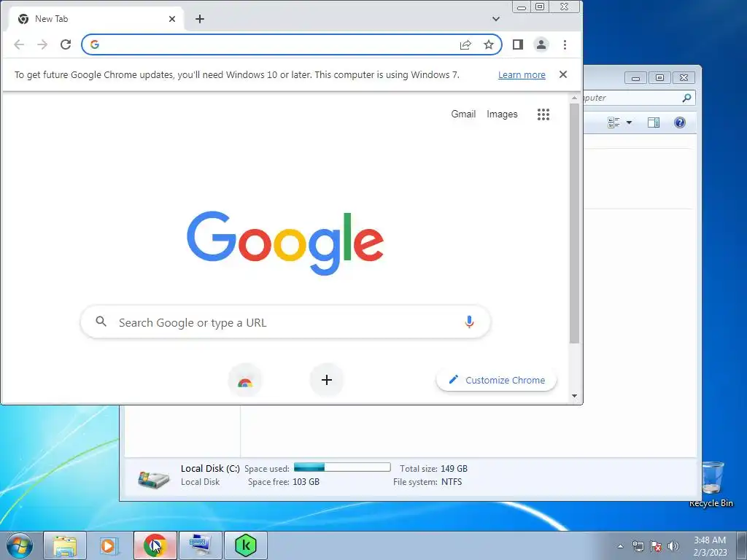Dismiss the Windows 7 update notice
This screenshot has width=747, height=560.
pyautogui.click(x=563, y=74)
